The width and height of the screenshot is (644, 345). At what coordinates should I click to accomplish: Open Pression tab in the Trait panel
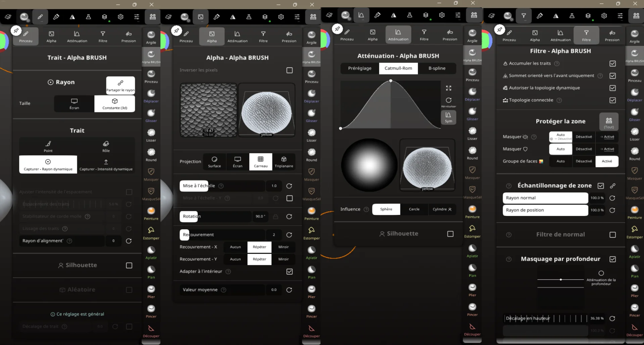(x=129, y=37)
